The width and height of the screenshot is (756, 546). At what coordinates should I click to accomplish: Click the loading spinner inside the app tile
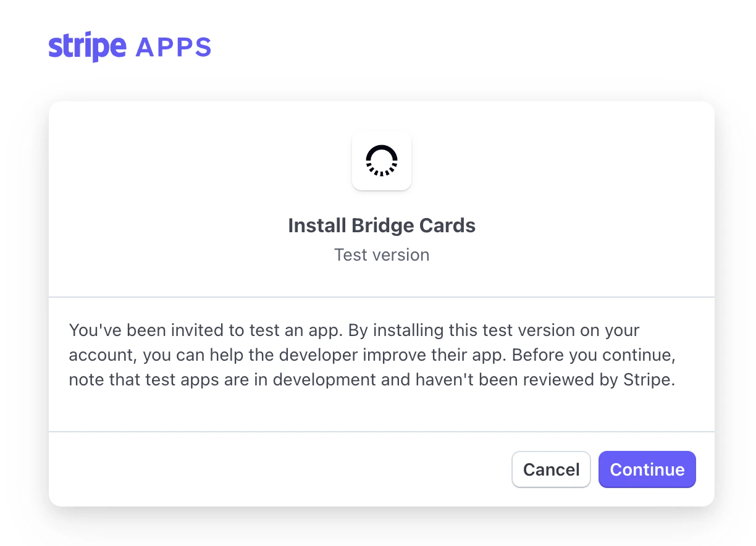pos(381,160)
